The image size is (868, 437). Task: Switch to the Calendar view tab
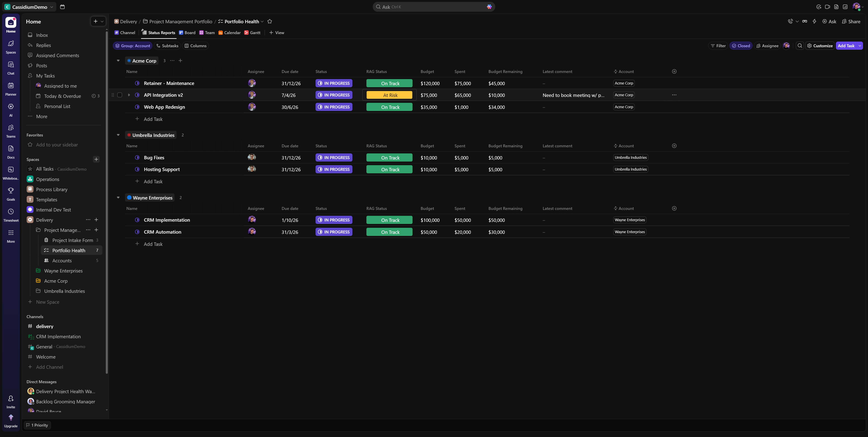[x=229, y=33]
